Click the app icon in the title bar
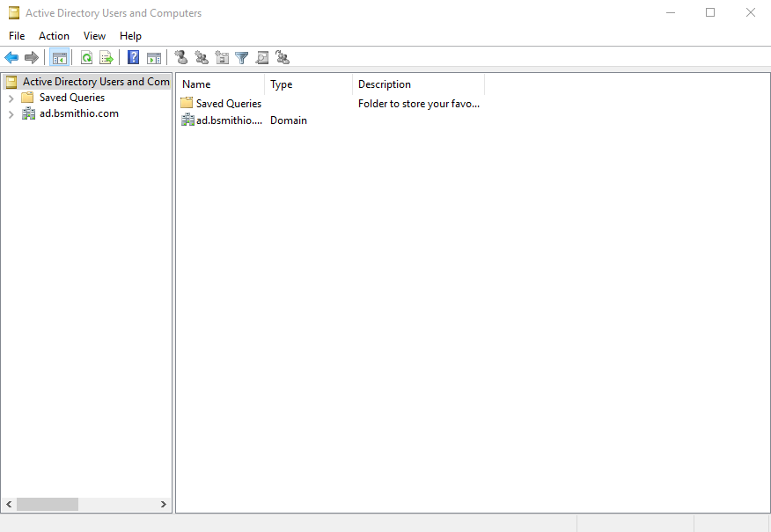 point(14,13)
